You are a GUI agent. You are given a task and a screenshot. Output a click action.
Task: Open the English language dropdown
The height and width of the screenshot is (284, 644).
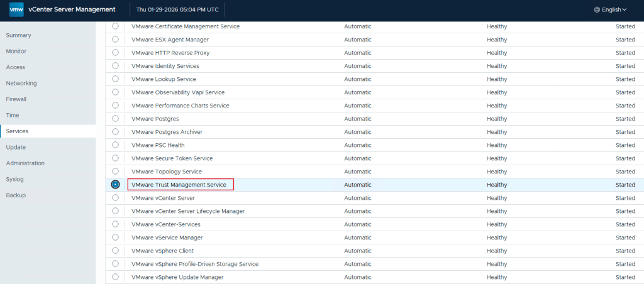[x=610, y=9]
